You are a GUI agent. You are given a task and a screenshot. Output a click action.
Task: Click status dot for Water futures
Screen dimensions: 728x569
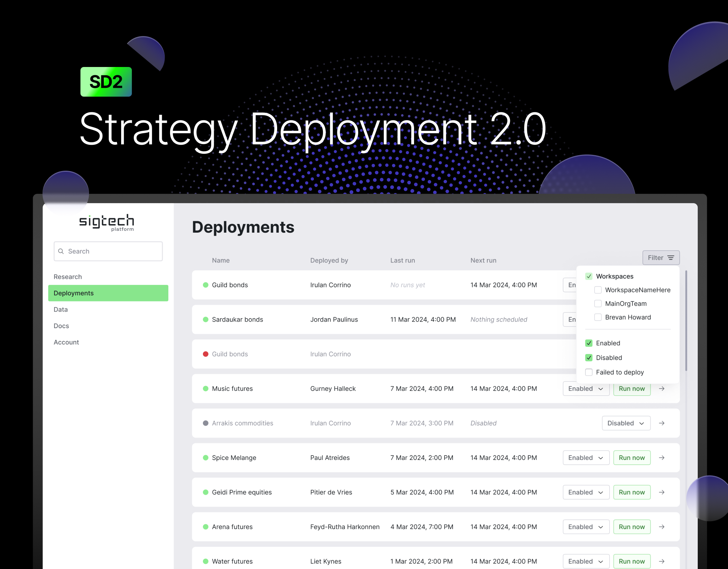[206, 561]
